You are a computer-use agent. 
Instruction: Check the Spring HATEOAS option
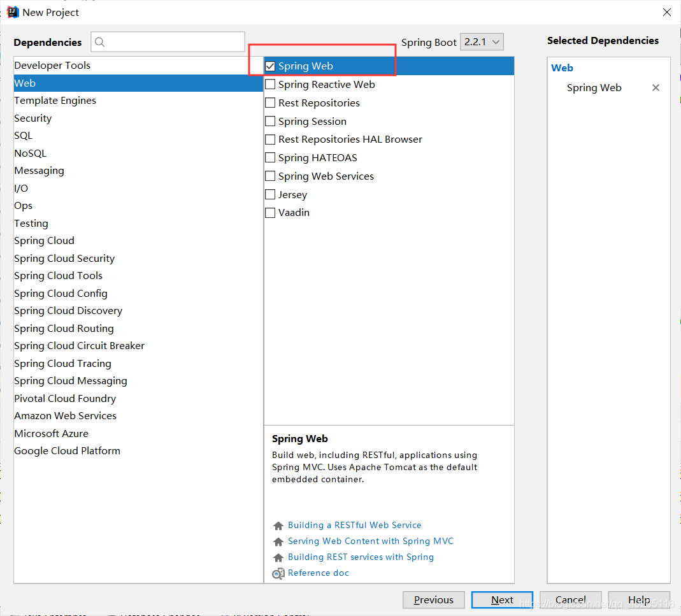click(x=270, y=158)
